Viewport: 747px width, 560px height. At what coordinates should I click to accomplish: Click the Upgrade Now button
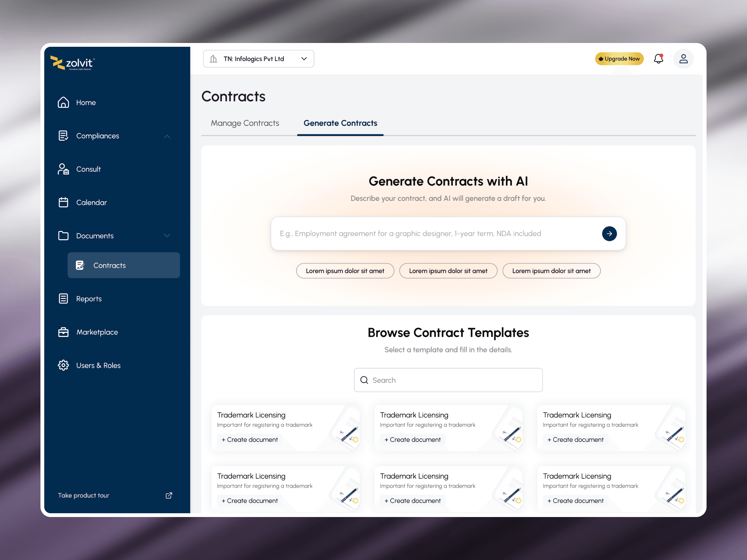coord(619,59)
